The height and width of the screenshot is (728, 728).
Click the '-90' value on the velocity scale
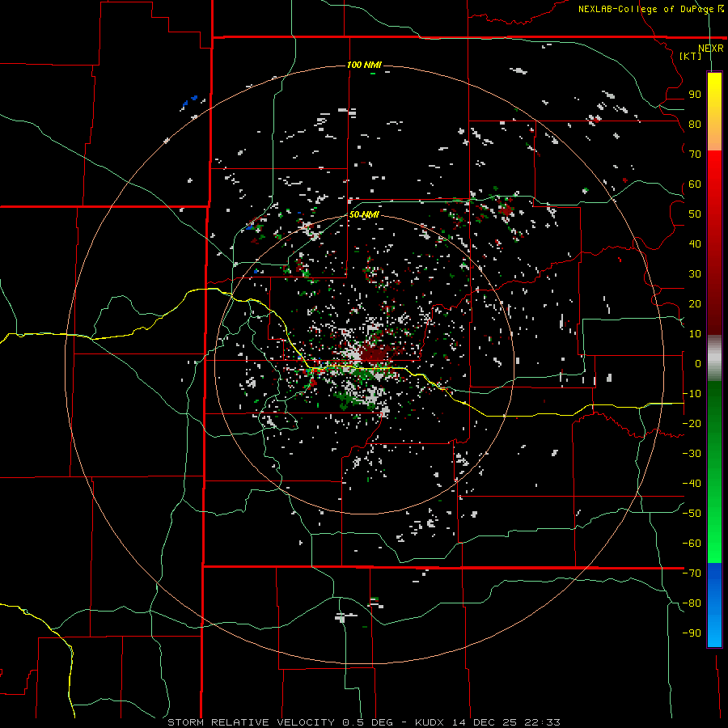[692, 633]
